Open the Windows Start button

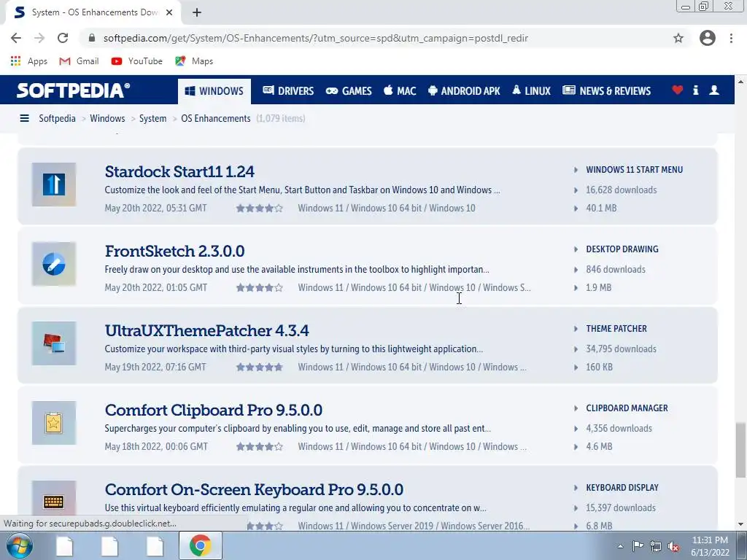(x=19, y=545)
